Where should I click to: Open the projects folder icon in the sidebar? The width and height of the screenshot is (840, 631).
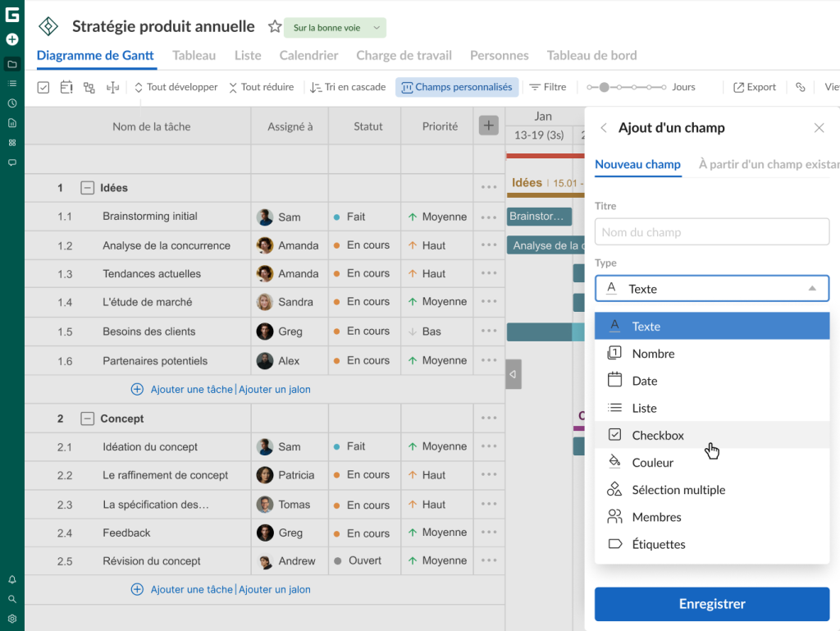[x=11, y=64]
